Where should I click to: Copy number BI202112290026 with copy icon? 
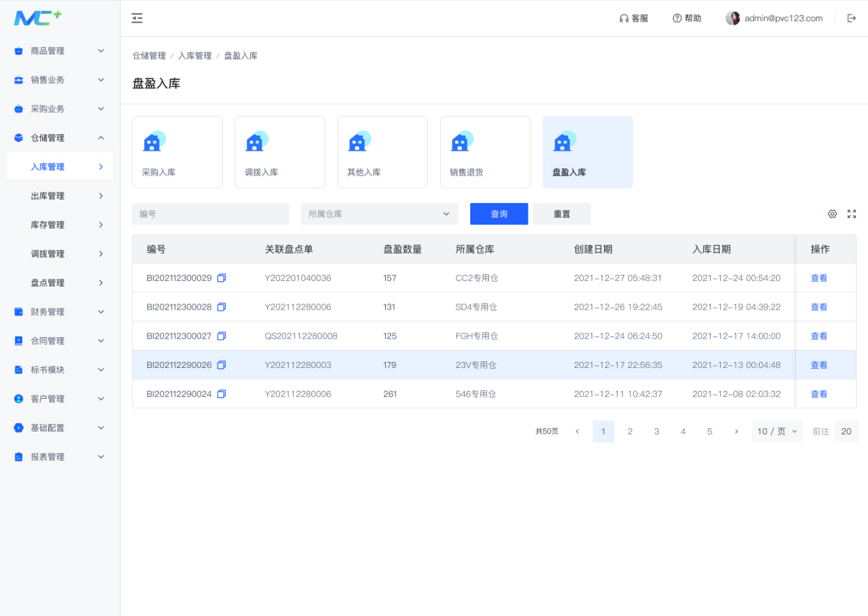[222, 365]
